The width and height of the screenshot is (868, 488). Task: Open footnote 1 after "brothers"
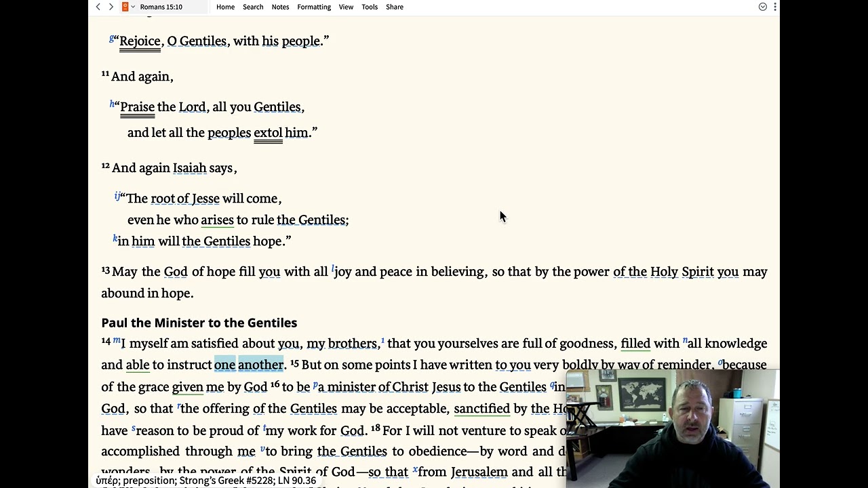coord(383,340)
